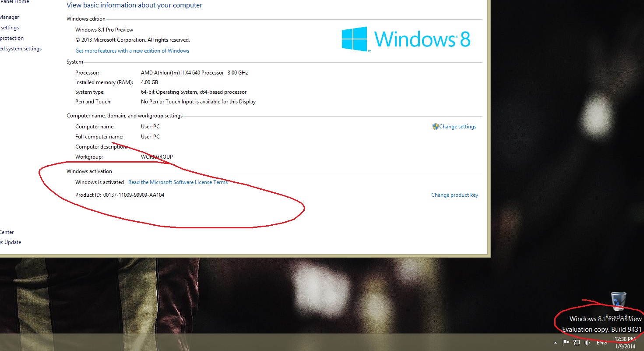Click 'No Pen or Touch Input is available' text
644x351 pixels.
[198, 102]
